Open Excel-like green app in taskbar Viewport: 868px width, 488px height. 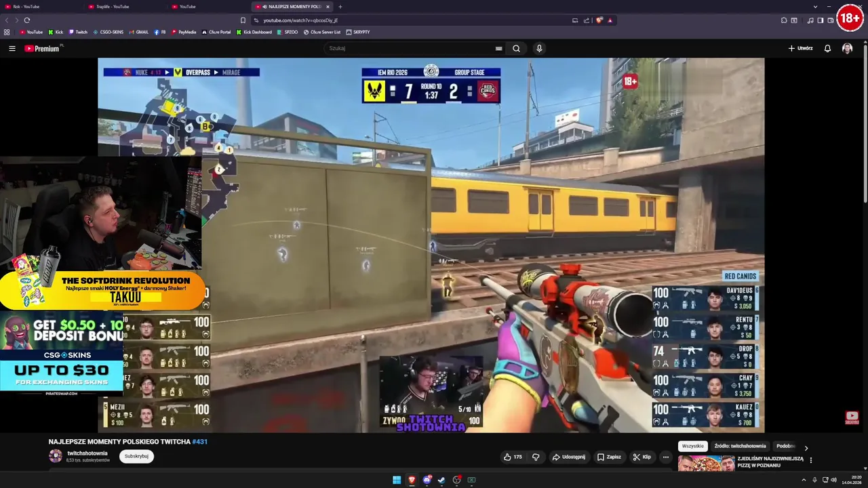click(471, 480)
